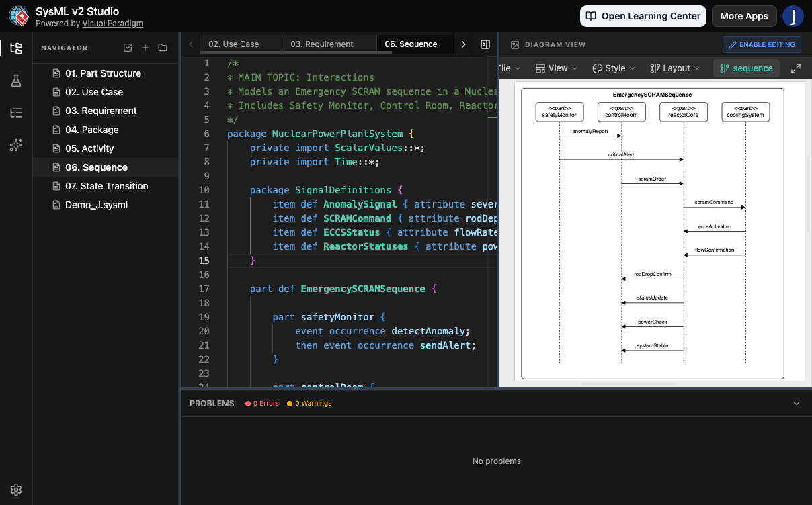Open the settings gear at bottom left
Screen dimensions: 812x505
(x=16, y=490)
